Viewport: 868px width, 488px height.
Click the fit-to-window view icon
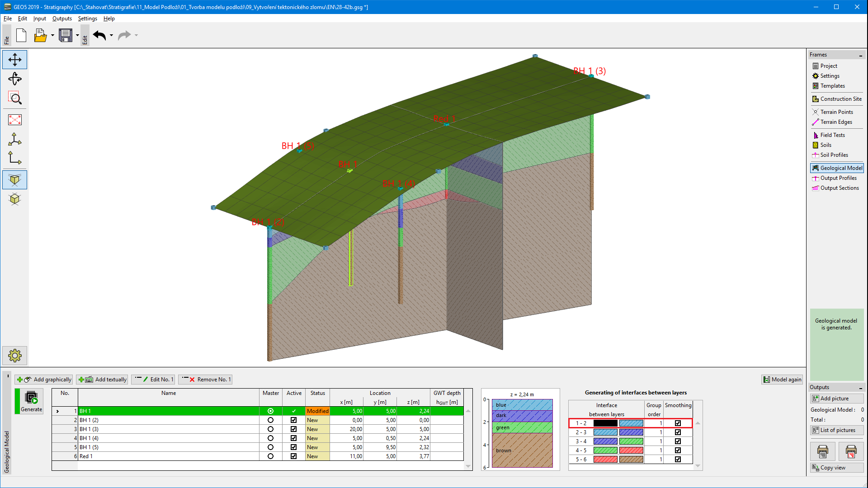click(15, 120)
